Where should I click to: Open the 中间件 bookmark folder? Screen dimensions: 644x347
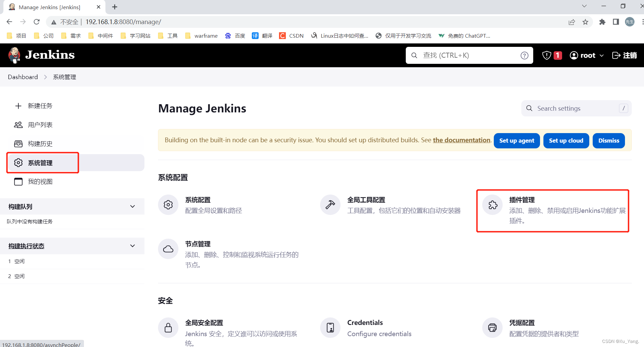[x=101, y=36]
